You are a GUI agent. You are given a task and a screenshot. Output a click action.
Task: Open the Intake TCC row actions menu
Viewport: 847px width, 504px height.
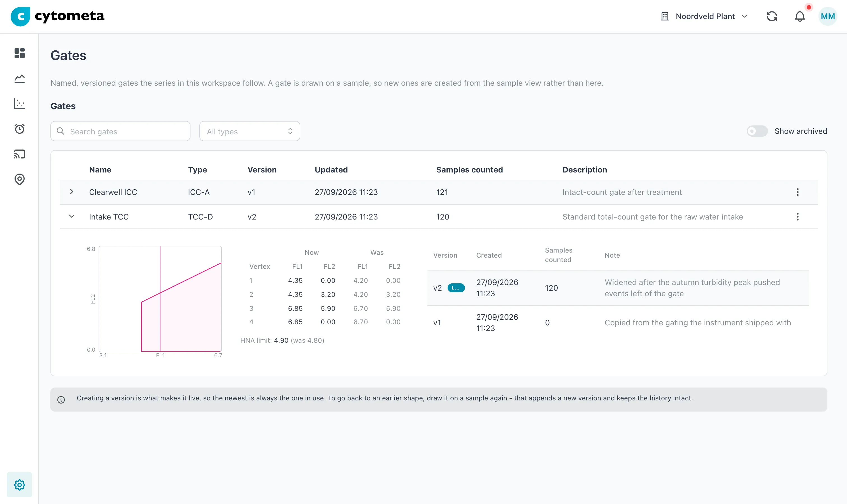coord(797,217)
